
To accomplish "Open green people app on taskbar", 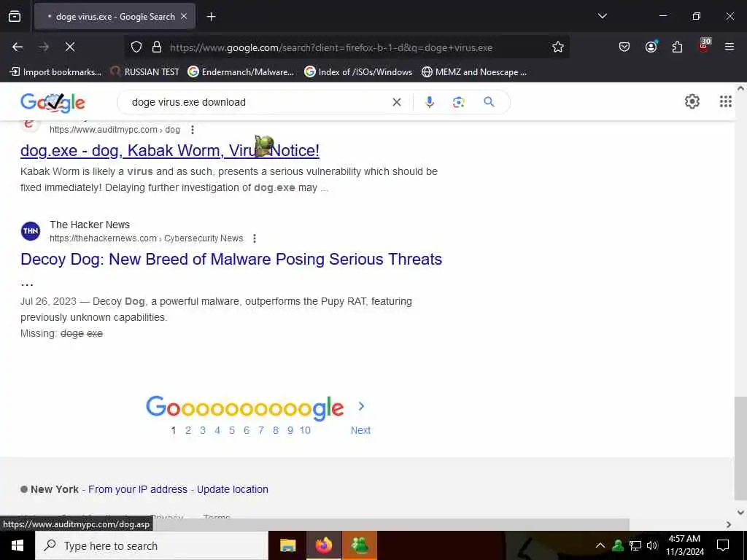I will pos(359,545).
